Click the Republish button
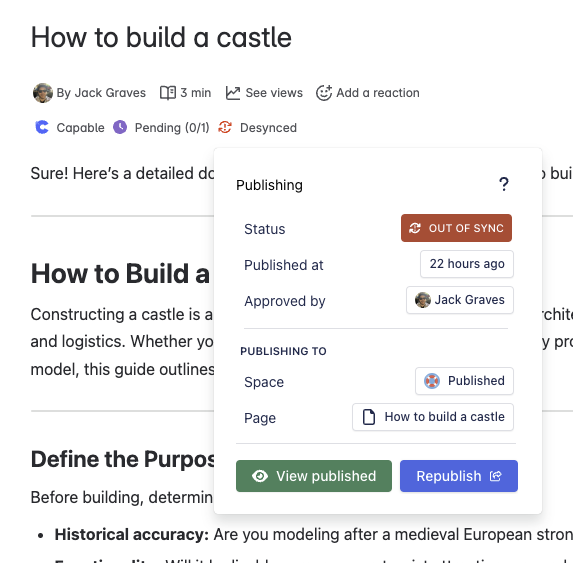The height and width of the screenshot is (563, 573). point(459,476)
